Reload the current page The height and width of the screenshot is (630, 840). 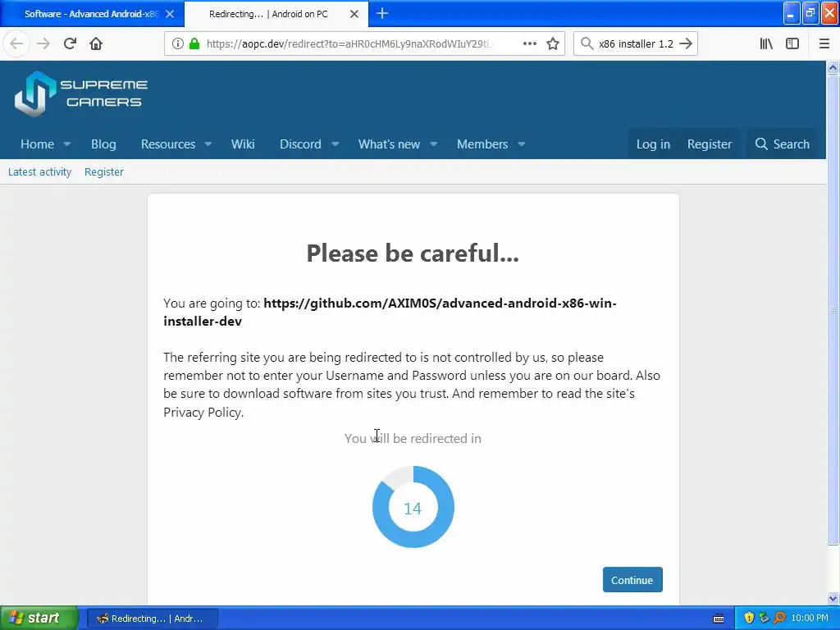(x=70, y=43)
